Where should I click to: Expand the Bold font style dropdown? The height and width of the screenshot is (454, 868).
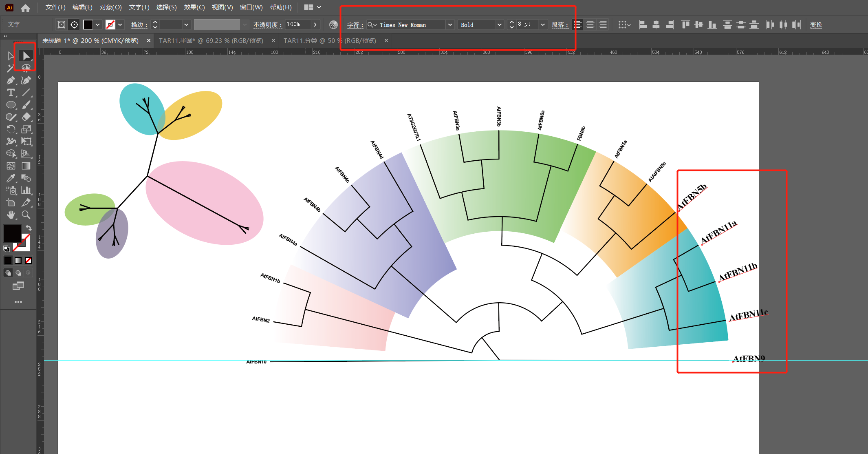499,25
